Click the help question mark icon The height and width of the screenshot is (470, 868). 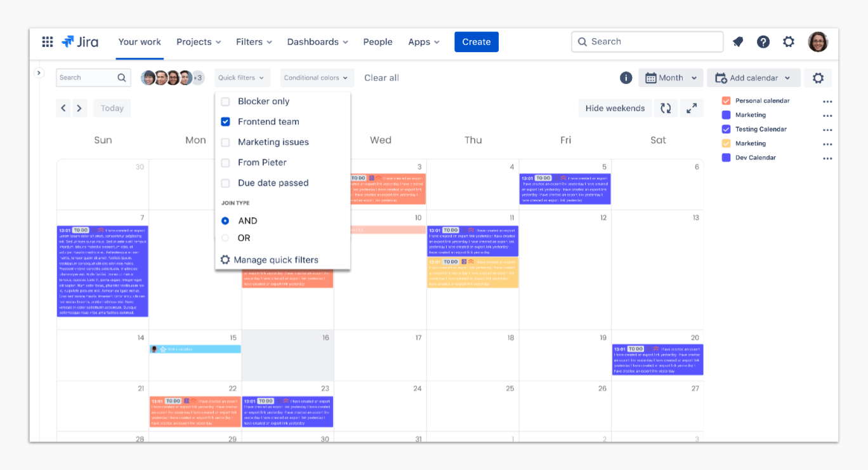763,42
